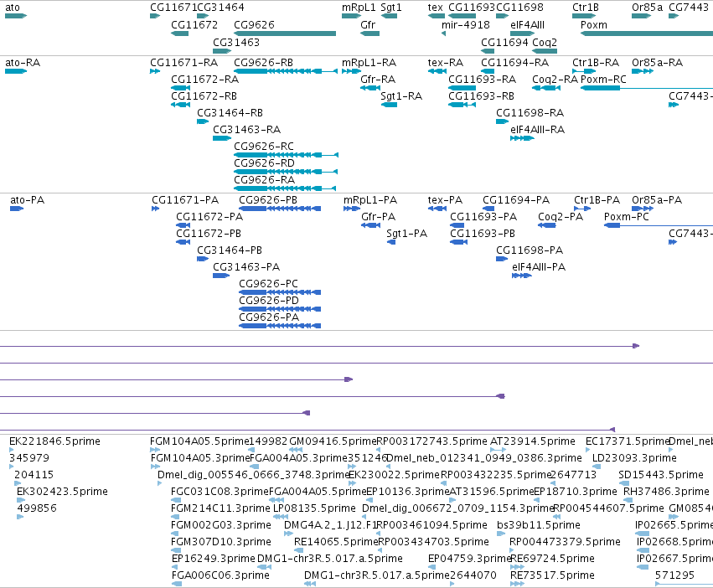This screenshot has width=713, height=588.
Task: Click the CG11672 gene label
Action: coord(194,24)
